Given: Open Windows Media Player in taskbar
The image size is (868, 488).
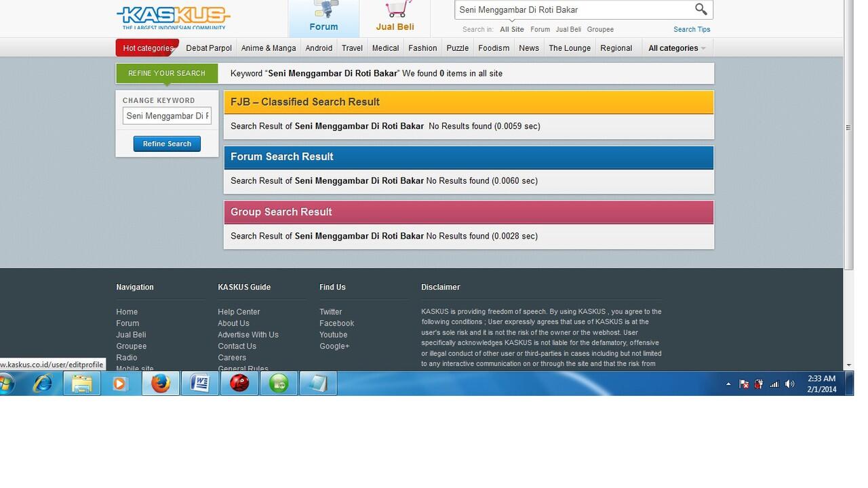Looking at the screenshot, I should (x=120, y=384).
